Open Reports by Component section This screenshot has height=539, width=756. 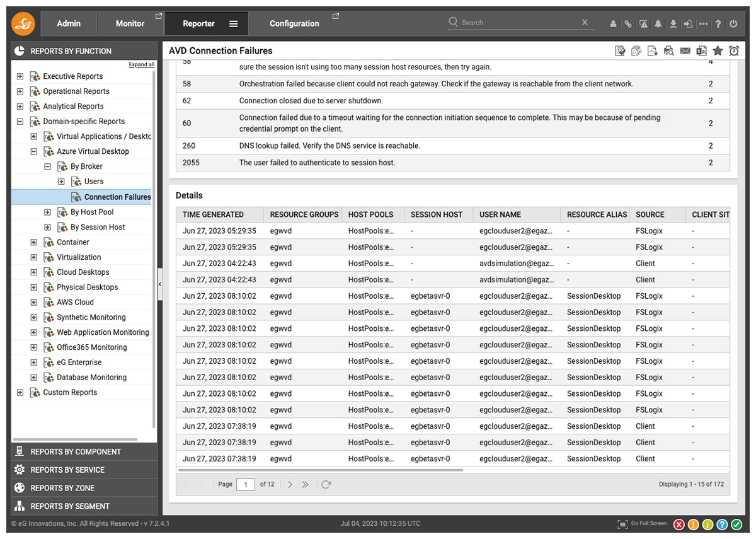click(x=84, y=451)
